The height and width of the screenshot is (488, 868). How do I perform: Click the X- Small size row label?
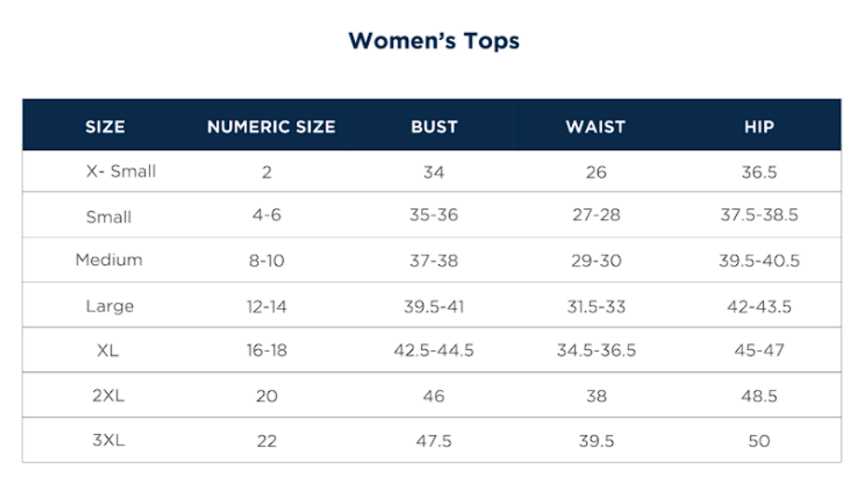[x=121, y=172]
